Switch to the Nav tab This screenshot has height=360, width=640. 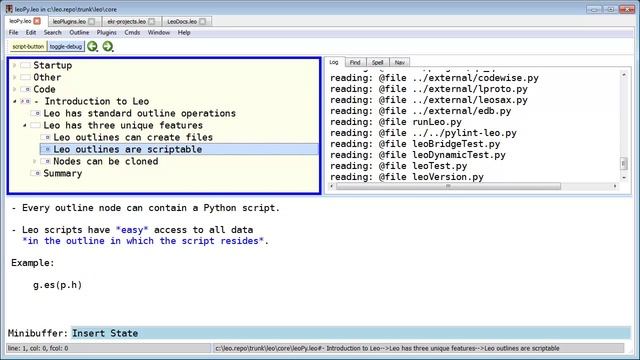coord(400,62)
